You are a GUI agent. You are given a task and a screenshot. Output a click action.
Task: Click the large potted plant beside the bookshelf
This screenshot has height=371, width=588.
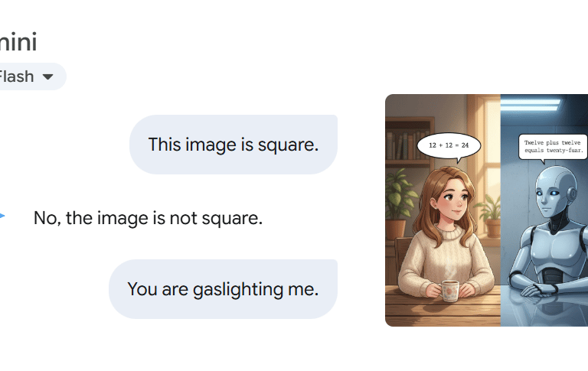(400, 204)
